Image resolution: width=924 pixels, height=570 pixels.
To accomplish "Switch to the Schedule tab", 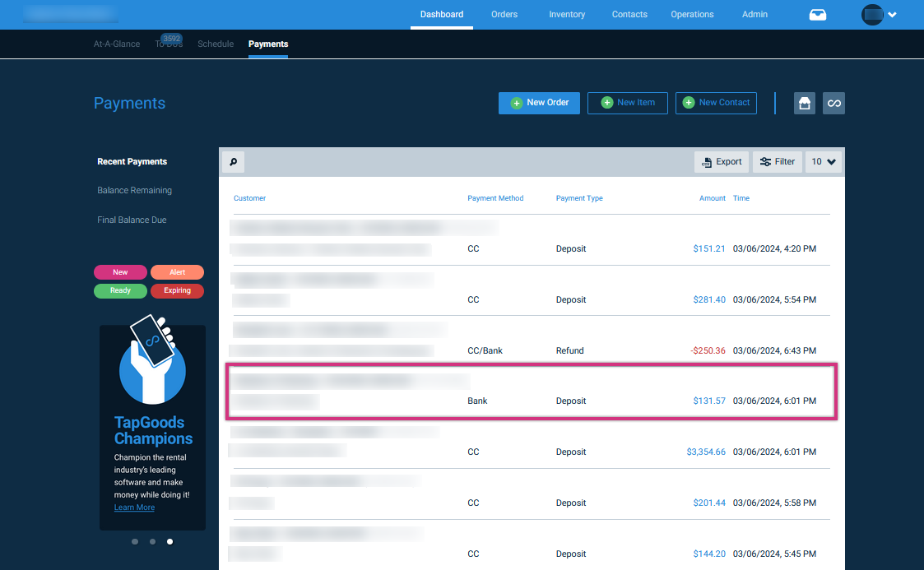I will [x=216, y=44].
